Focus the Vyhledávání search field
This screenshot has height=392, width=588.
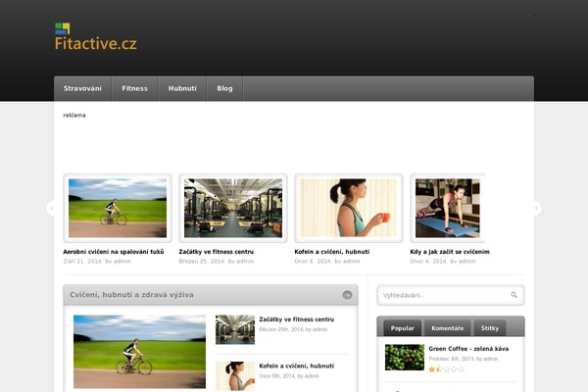pos(444,295)
